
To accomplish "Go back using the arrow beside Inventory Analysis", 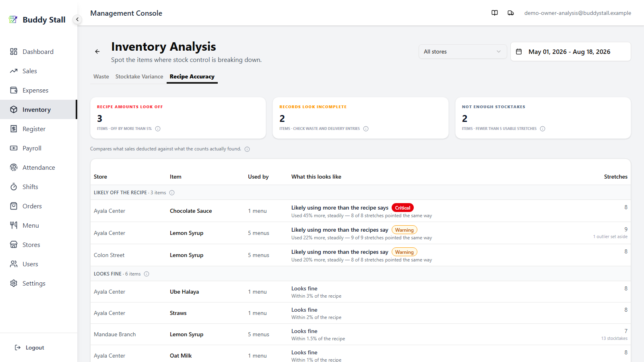I will 97,51.
